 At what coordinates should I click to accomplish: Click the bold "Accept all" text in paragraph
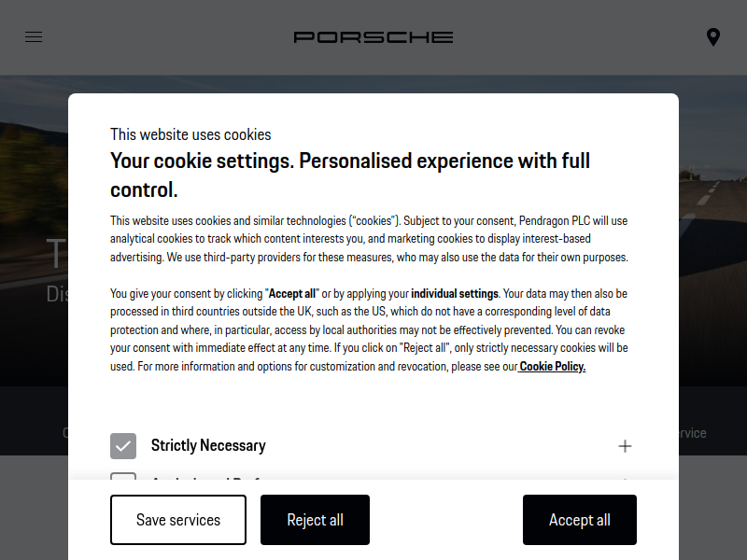(292, 293)
